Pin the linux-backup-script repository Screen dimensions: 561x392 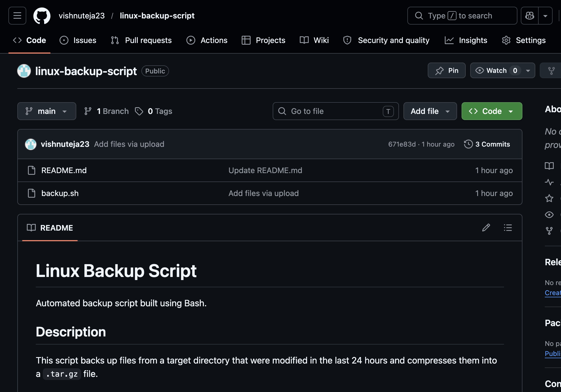pos(446,71)
